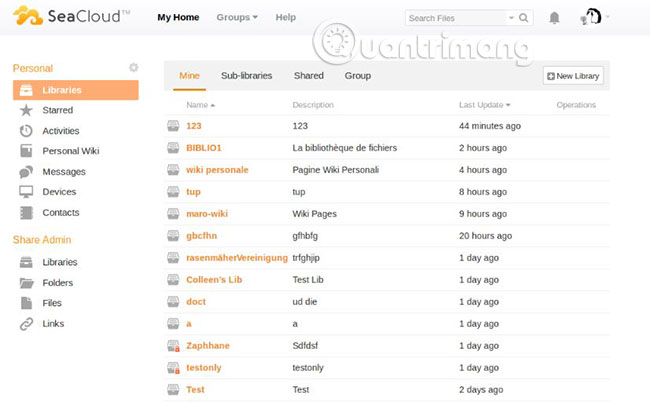The image size is (650, 402).
Task: Click the 'ud die' description
Action: point(305,302)
